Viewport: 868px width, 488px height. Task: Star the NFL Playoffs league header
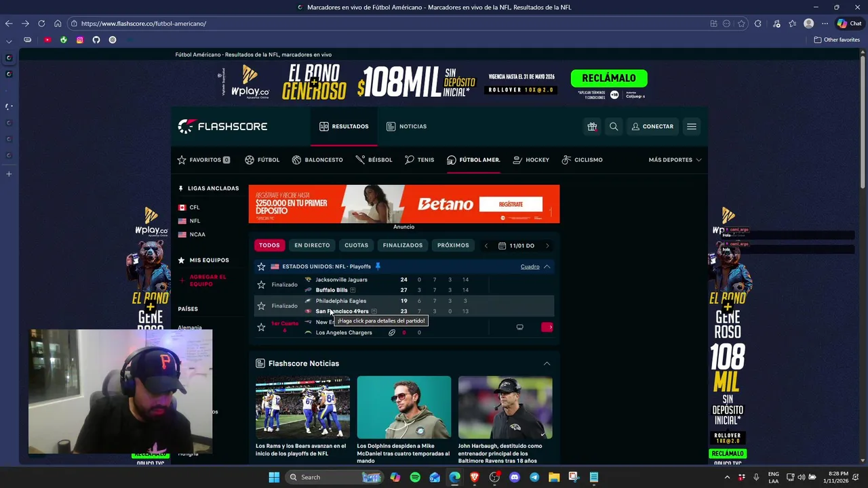[261, 266]
